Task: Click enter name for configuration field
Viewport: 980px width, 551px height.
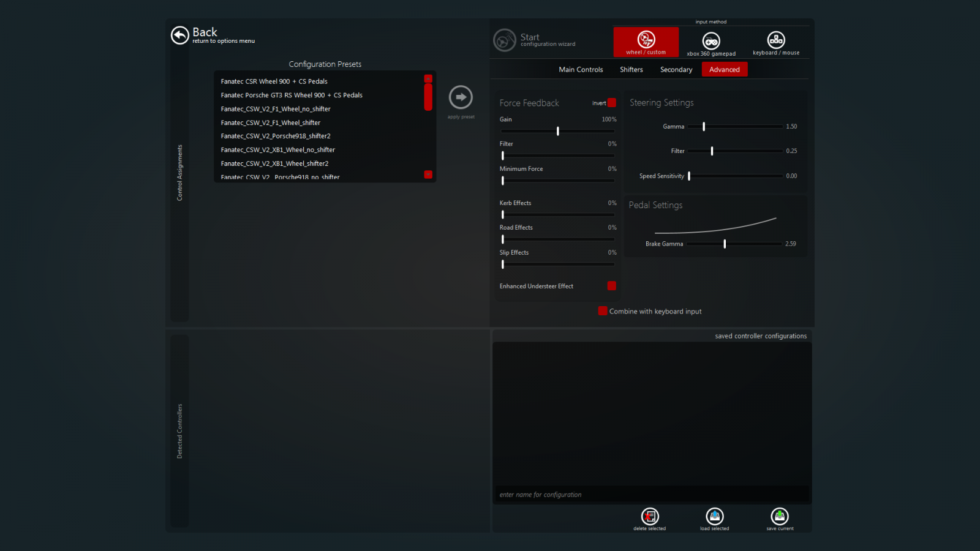Action: click(x=652, y=495)
